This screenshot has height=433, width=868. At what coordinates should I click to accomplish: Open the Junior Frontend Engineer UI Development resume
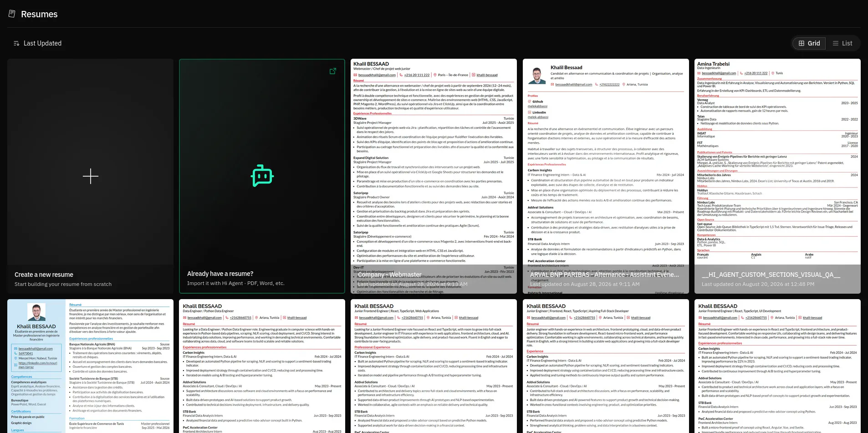pyautogui.click(x=777, y=366)
